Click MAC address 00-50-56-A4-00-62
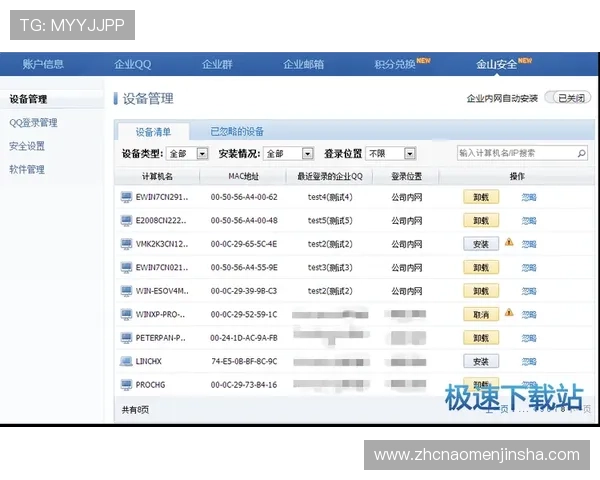 pyautogui.click(x=244, y=197)
